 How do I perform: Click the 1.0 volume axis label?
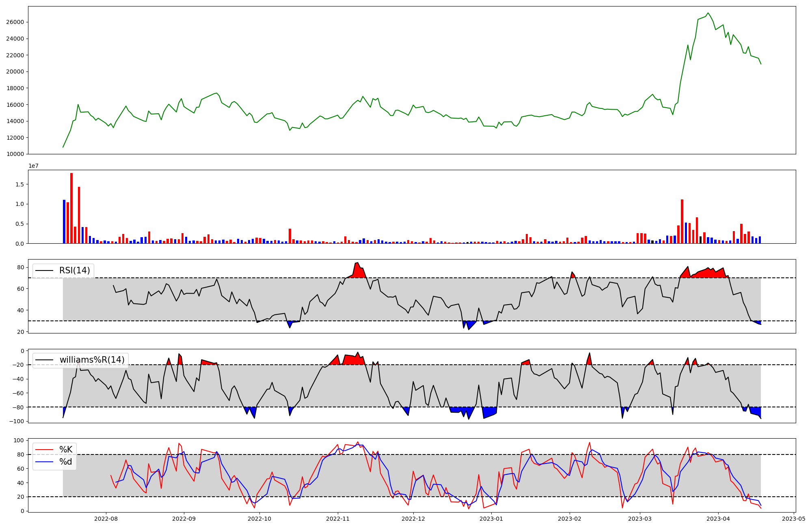pos(20,204)
